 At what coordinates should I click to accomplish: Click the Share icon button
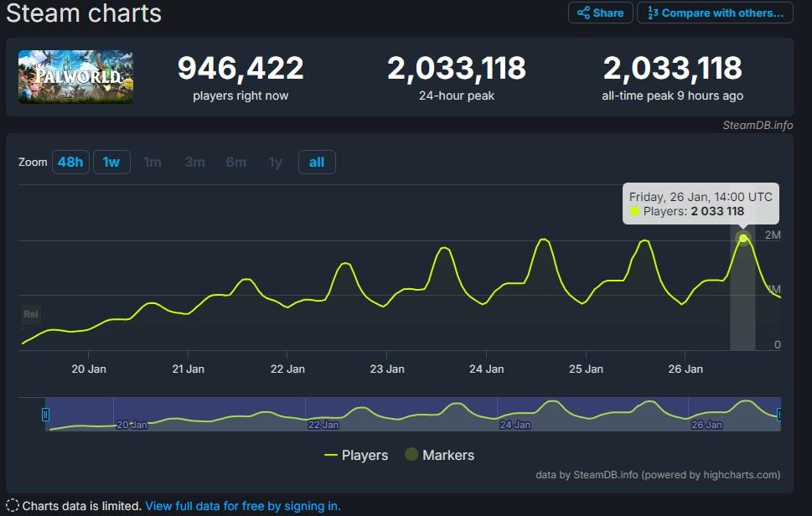click(x=600, y=13)
